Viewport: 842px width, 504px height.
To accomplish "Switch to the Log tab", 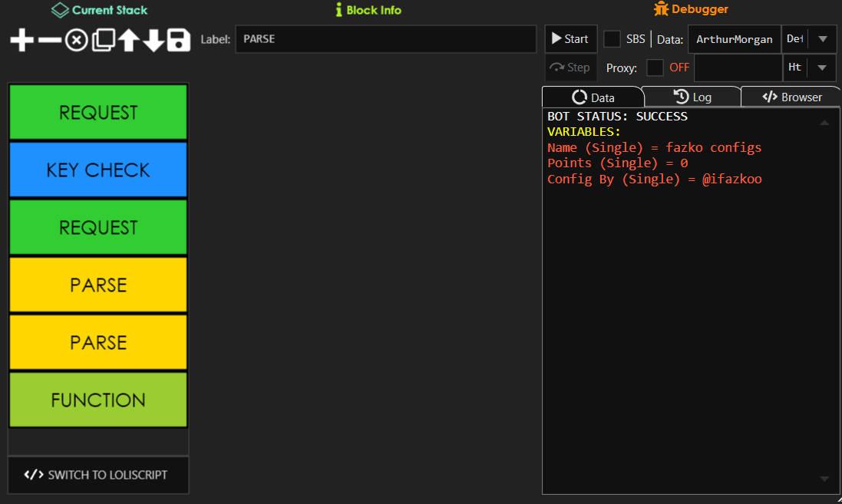I will (x=692, y=97).
